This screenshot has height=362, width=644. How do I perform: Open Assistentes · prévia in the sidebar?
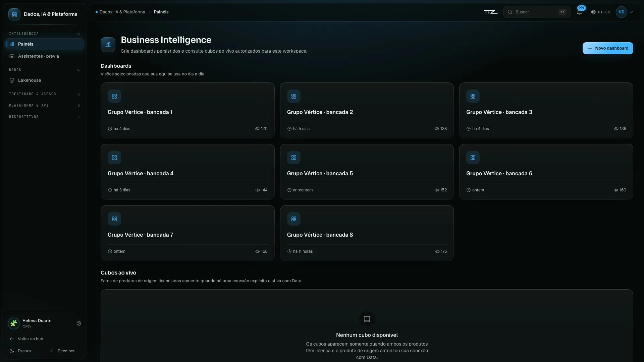click(45, 56)
